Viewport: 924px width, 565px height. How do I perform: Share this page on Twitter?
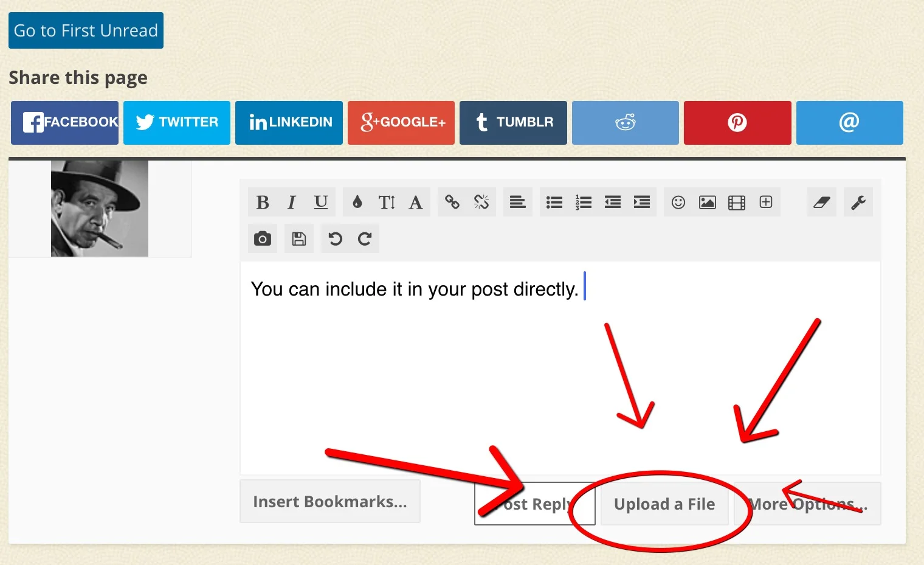tap(177, 122)
